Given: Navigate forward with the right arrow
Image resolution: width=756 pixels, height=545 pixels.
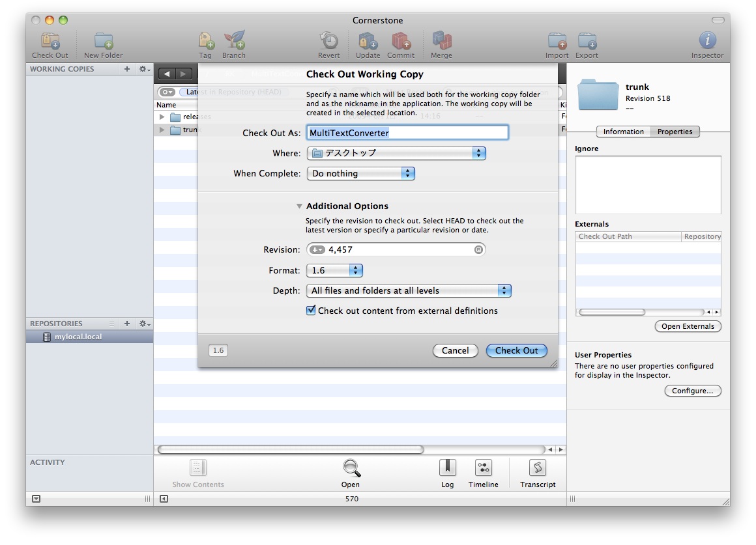Looking at the screenshot, I should coord(184,74).
